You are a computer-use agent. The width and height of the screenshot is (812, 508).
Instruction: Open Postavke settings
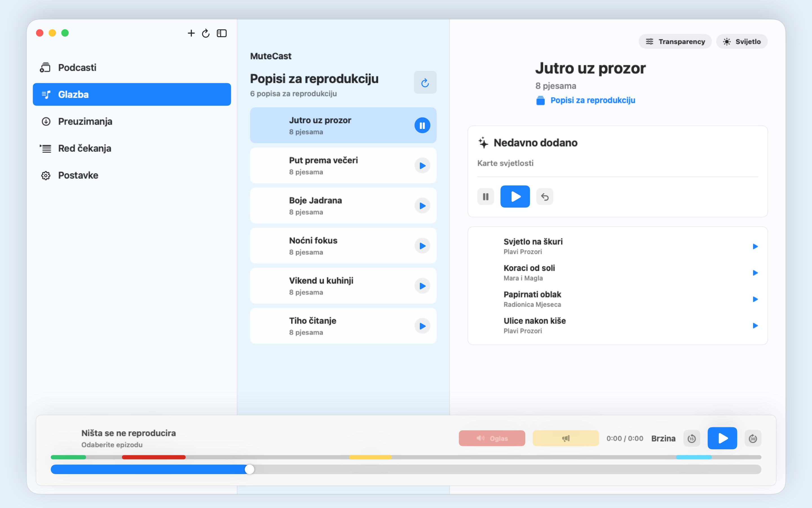132,175
